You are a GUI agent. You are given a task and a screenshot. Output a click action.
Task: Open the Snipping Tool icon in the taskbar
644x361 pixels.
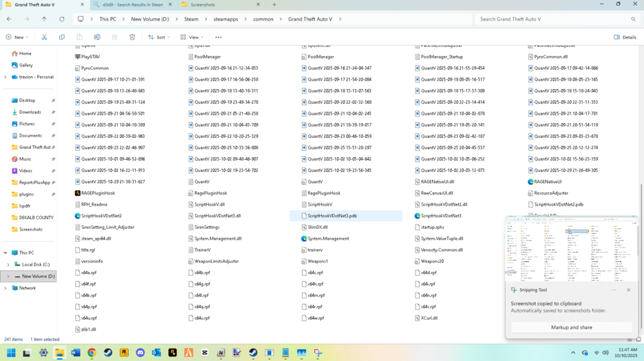click(318, 353)
